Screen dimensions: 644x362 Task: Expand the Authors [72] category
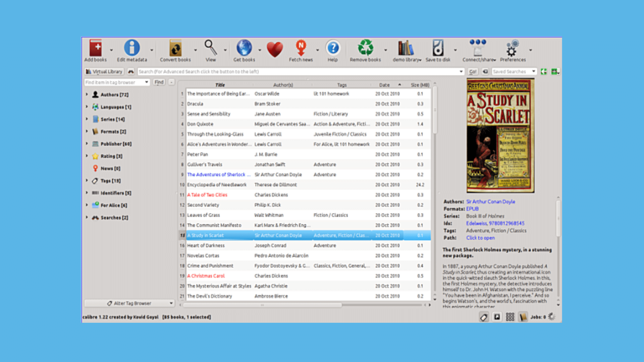pyautogui.click(x=87, y=95)
